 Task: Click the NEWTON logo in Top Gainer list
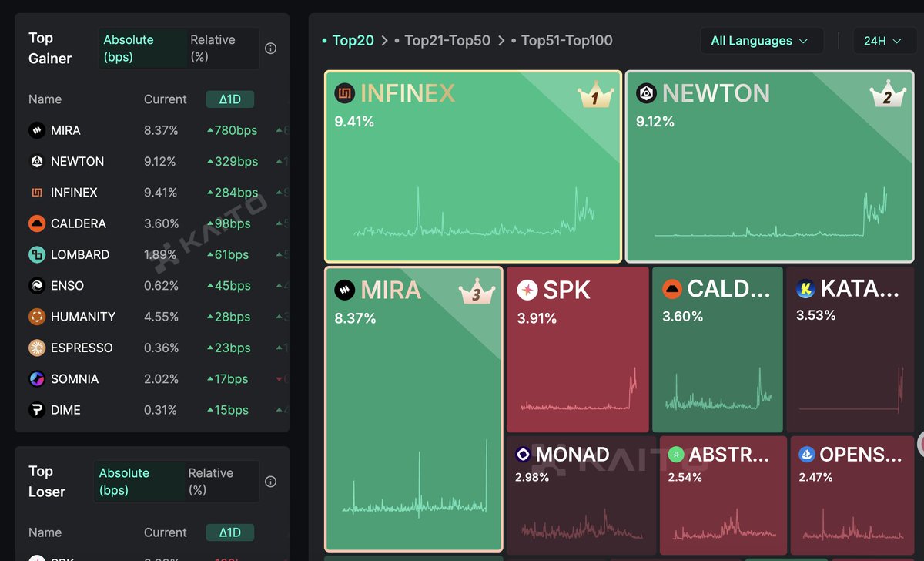click(37, 161)
